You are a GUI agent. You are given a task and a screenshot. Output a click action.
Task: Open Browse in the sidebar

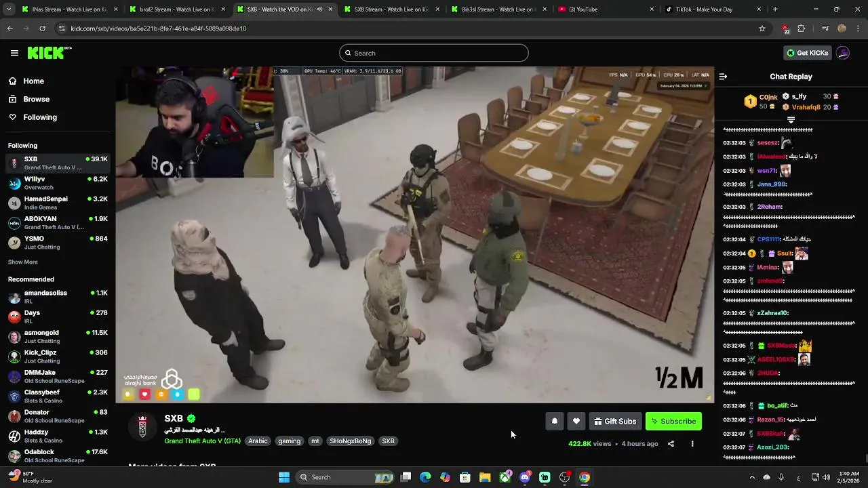pos(36,99)
